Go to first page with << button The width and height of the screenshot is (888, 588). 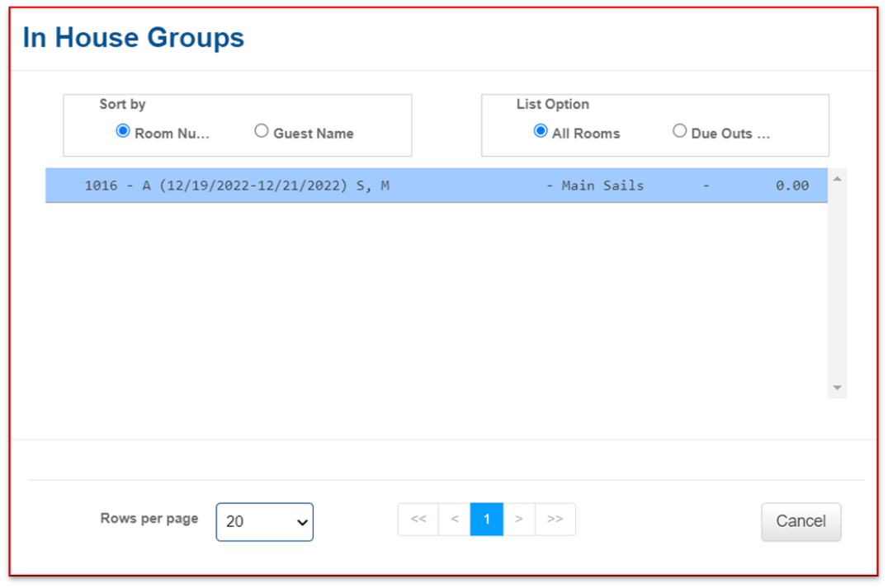(418, 520)
